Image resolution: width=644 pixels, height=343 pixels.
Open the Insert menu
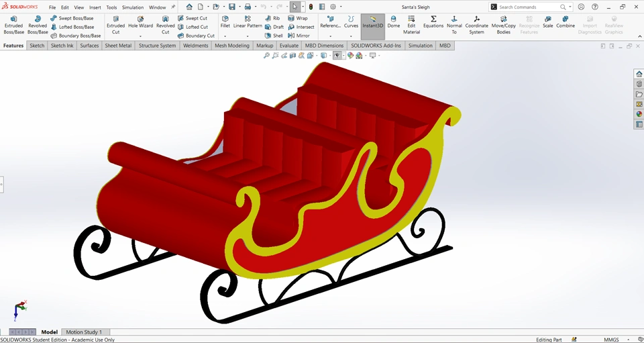[x=95, y=7]
